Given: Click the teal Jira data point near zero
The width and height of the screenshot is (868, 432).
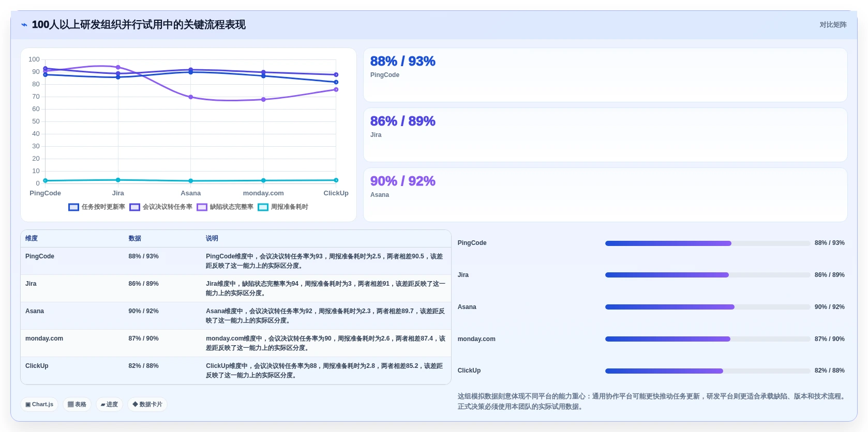Looking at the screenshot, I should tap(118, 180).
